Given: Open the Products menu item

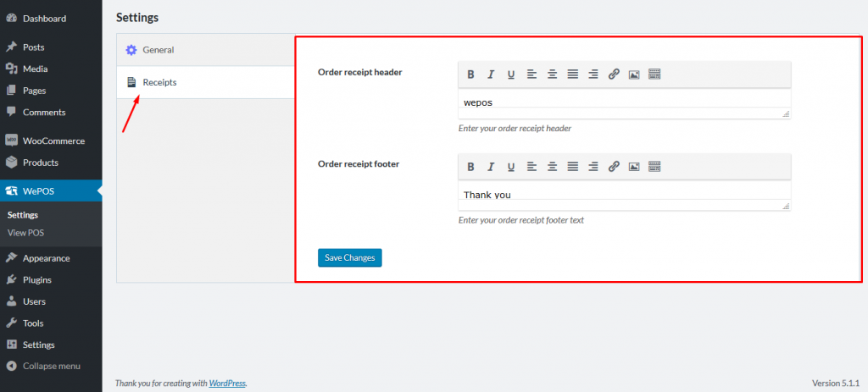Looking at the screenshot, I should (51, 163).
